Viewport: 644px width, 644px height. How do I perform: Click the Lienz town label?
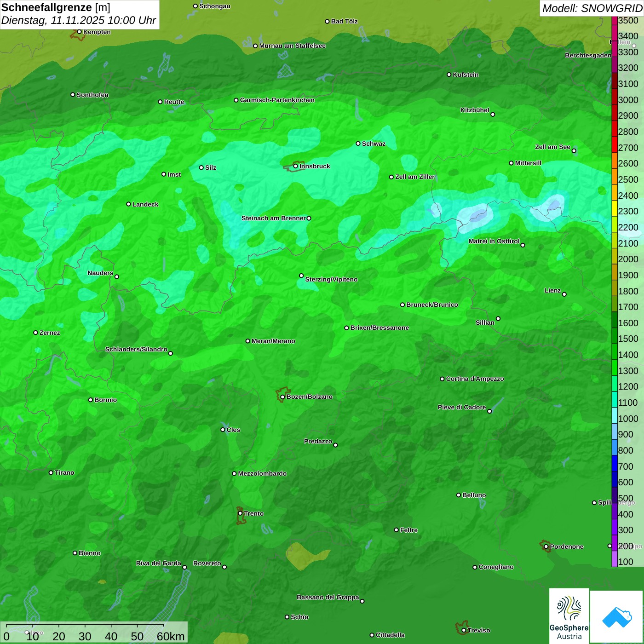point(552,290)
